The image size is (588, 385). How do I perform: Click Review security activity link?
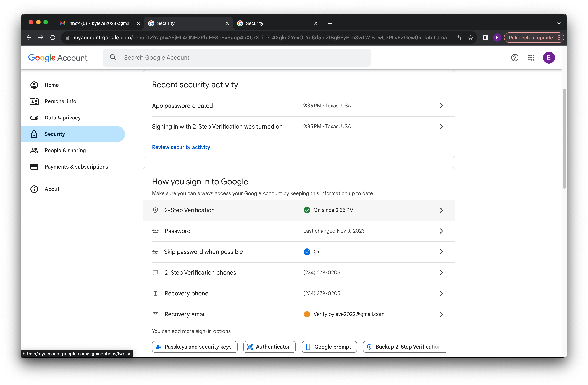[x=181, y=147]
